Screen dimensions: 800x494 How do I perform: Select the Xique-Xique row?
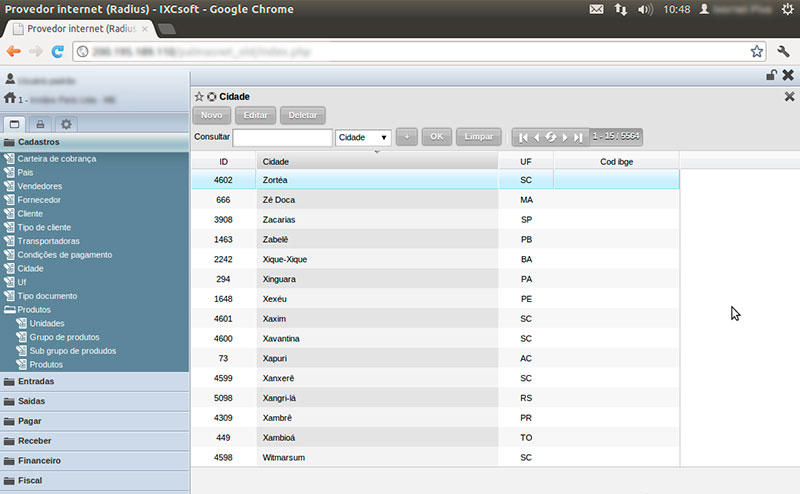[436, 259]
